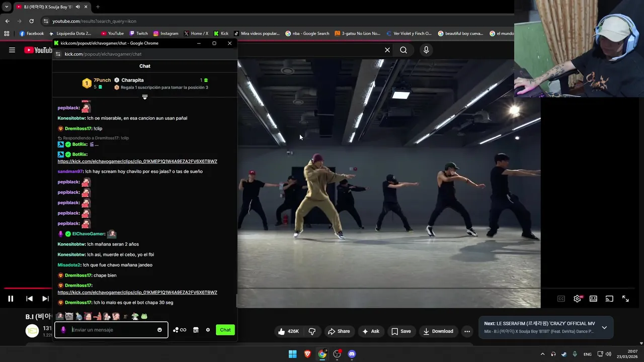Open Kick bookmark
The height and width of the screenshot is (362, 644).
(x=221, y=34)
